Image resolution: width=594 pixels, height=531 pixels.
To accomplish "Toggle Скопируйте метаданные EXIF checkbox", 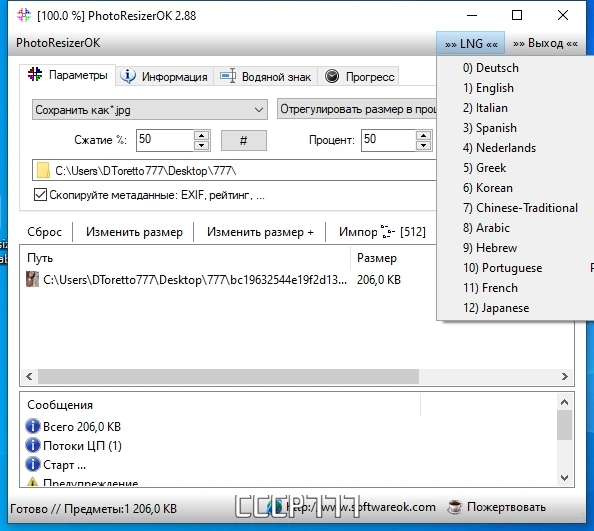I will click(40, 194).
